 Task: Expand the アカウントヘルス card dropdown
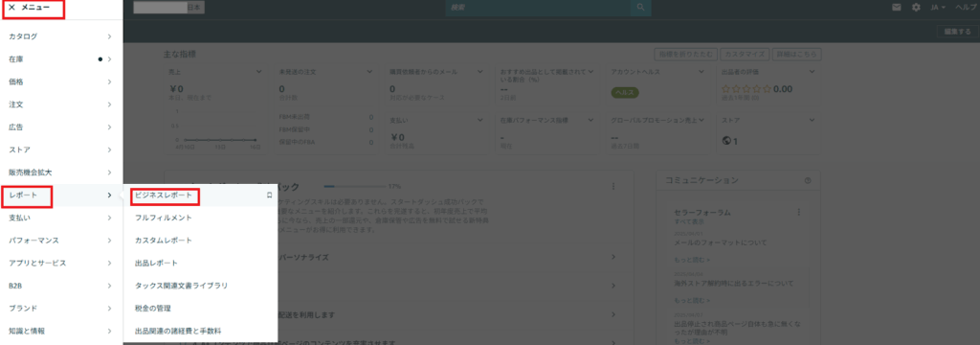click(702, 72)
